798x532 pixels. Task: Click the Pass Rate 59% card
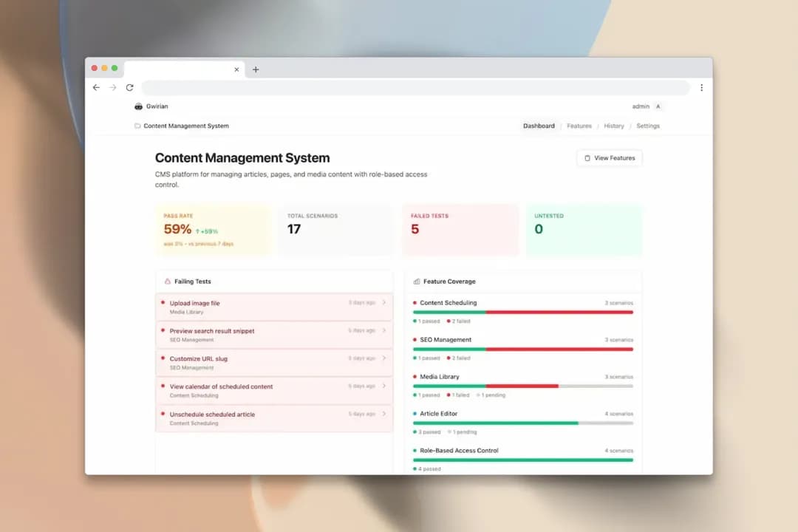pos(214,229)
